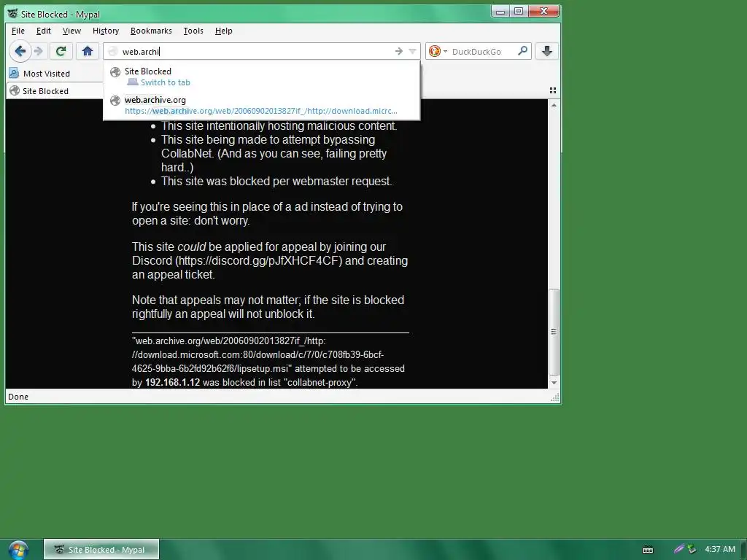This screenshot has width=747, height=560.
Task: Click the "Done" status bar text
Action: pos(18,397)
